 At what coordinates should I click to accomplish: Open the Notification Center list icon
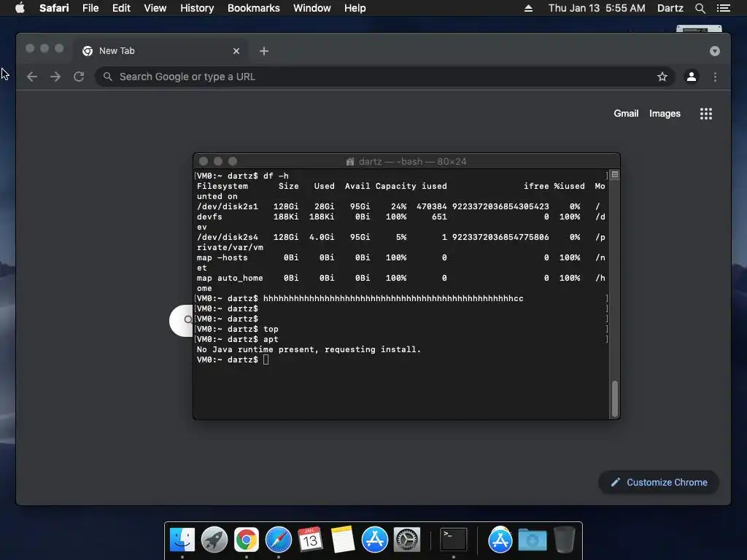(723, 8)
